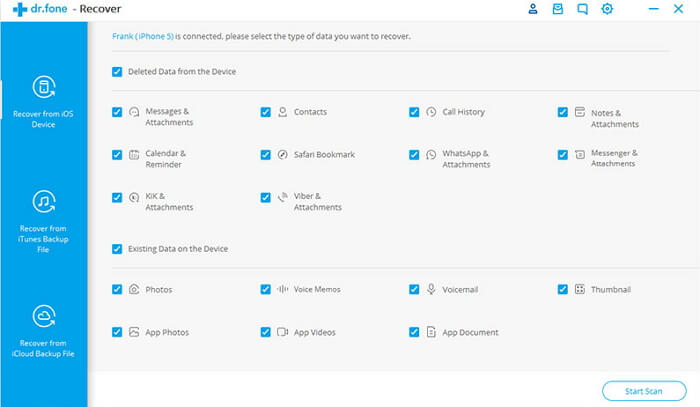Select the Recover from iOS Device icon
Image resolution: width=700 pixels, height=407 pixels.
click(44, 87)
